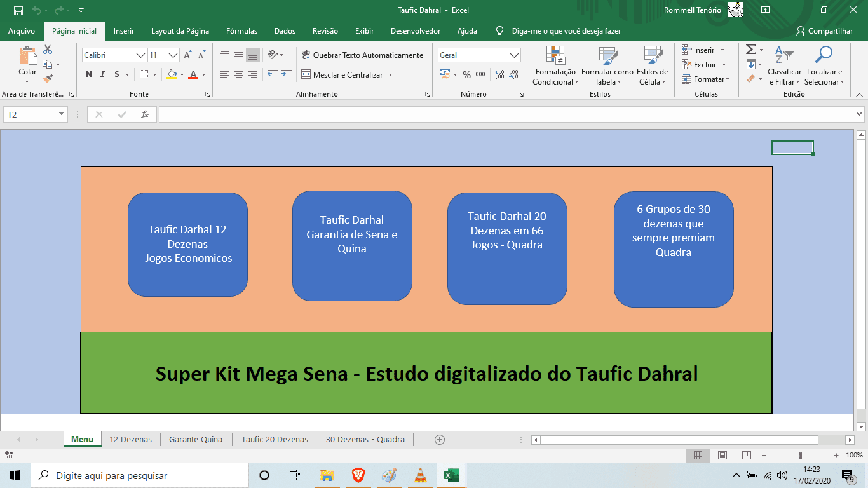
Task: Apply the red font color swatch
Action: pos(193,74)
